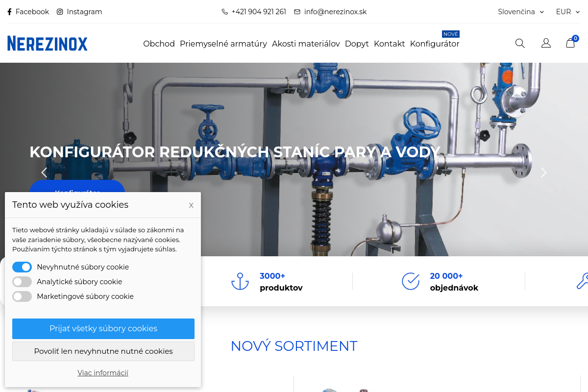Open the Konfigurátor menu item
Viewport: 588px width, 392px height.
tap(435, 44)
